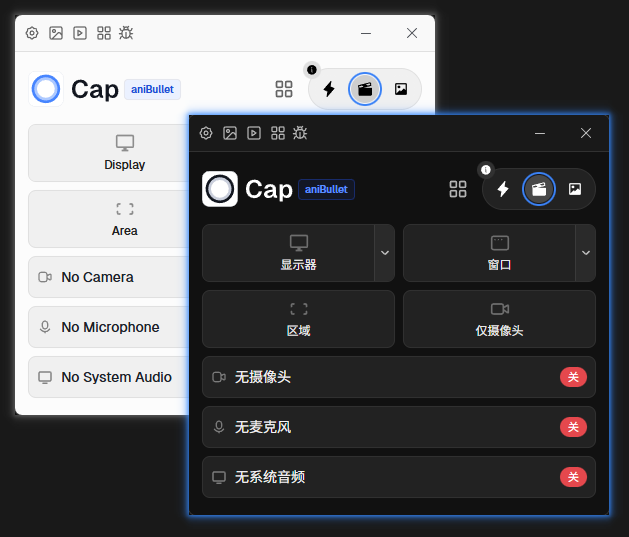The image size is (629, 537).
Task: Select instant lightning mode in dark window
Action: [x=503, y=189]
